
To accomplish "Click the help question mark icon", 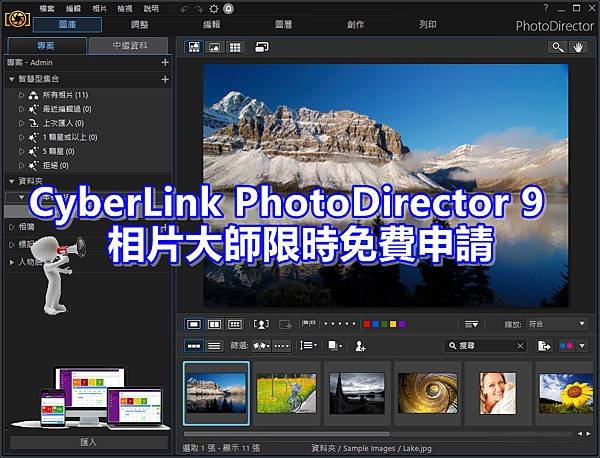I will point(546,8).
